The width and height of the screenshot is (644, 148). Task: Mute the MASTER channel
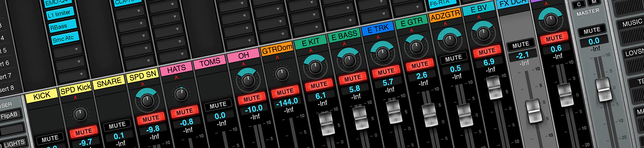coord(592,31)
